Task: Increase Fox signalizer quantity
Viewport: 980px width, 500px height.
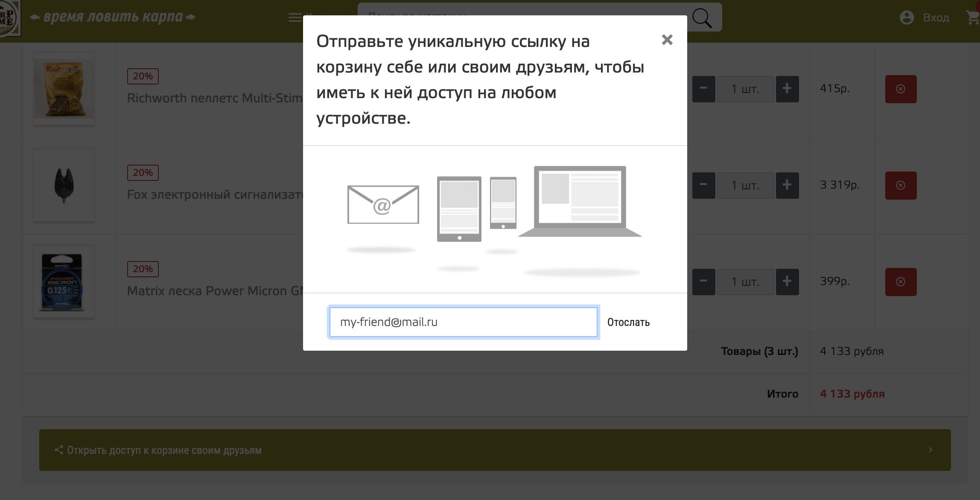Action: click(787, 185)
